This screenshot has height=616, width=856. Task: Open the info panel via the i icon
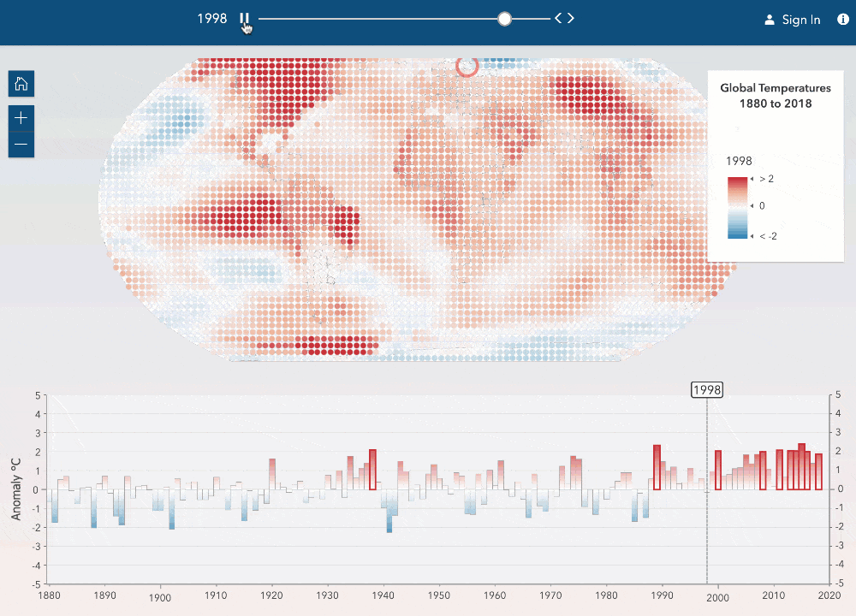pos(843,19)
